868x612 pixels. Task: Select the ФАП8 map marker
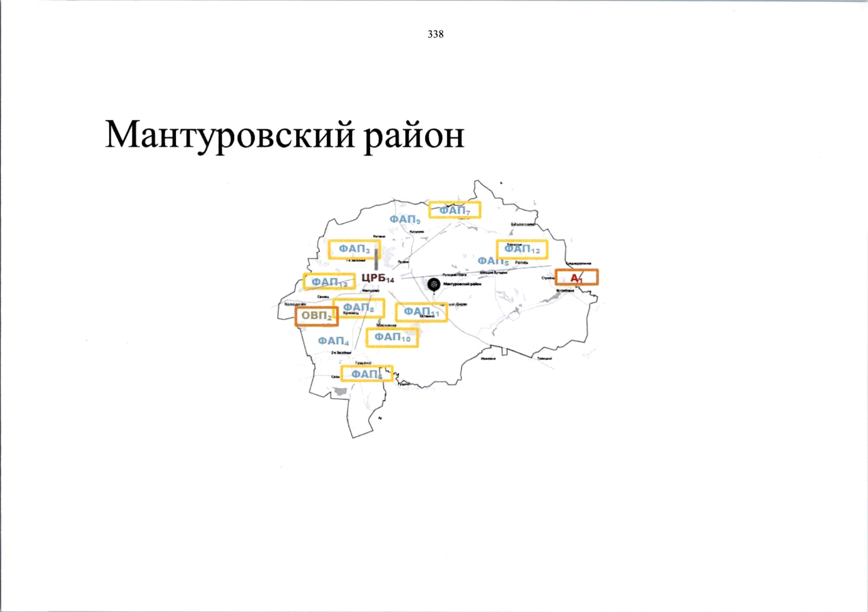pos(359,308)
